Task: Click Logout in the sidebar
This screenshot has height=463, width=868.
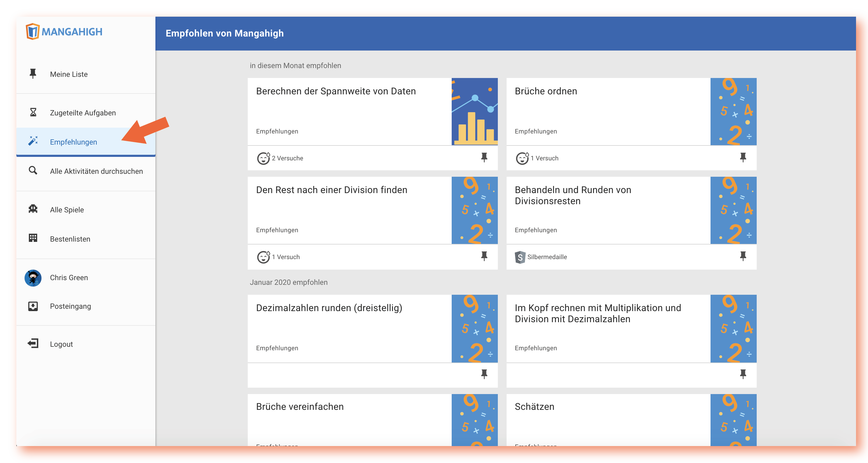Action: (x=86, y=344)
